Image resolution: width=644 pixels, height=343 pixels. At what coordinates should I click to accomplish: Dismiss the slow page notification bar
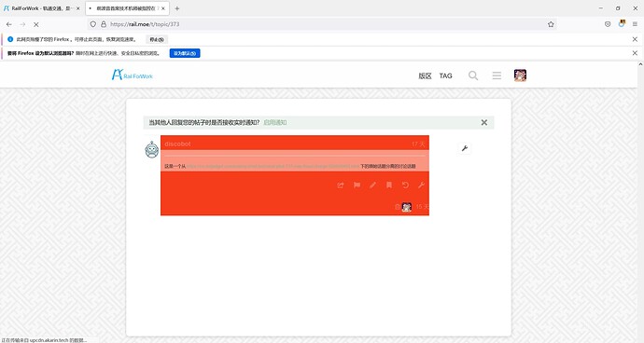point(635,39)
